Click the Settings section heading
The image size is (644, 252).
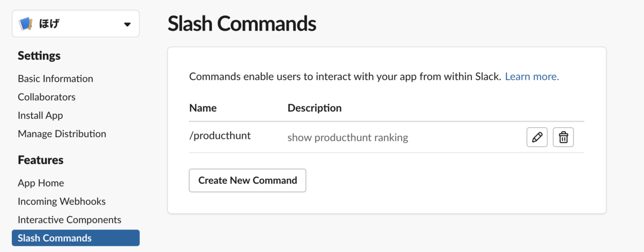point(39,56)
